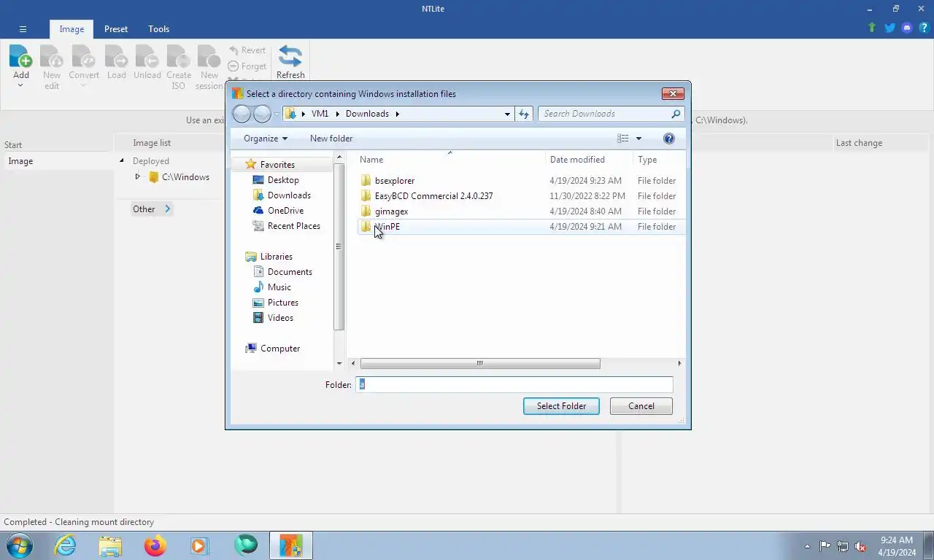Switch to the Tools tab

(158, 29)
